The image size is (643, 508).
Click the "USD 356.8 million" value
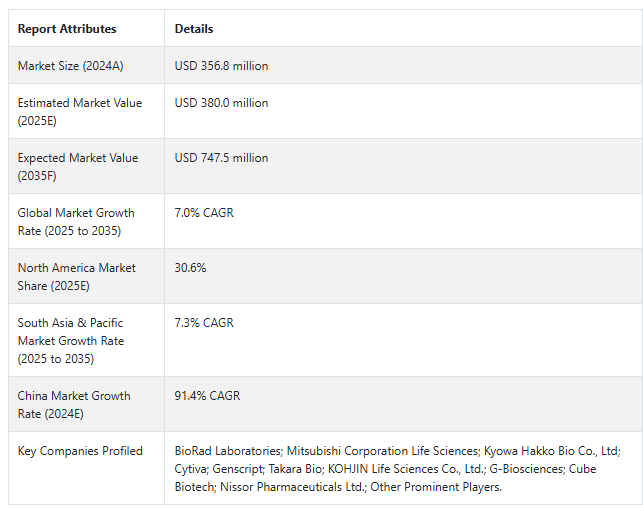[x=221, y=66]
